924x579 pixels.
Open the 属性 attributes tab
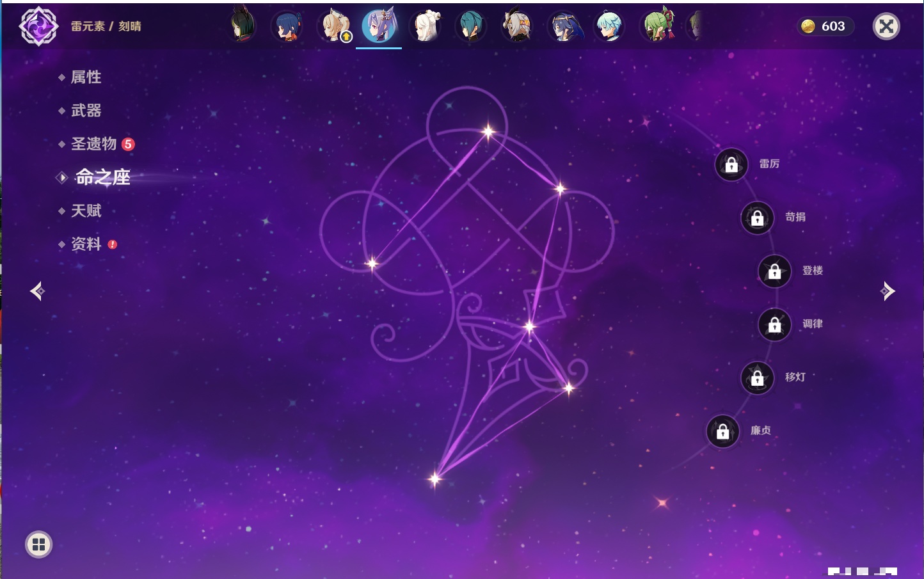[x=86, y=77]
